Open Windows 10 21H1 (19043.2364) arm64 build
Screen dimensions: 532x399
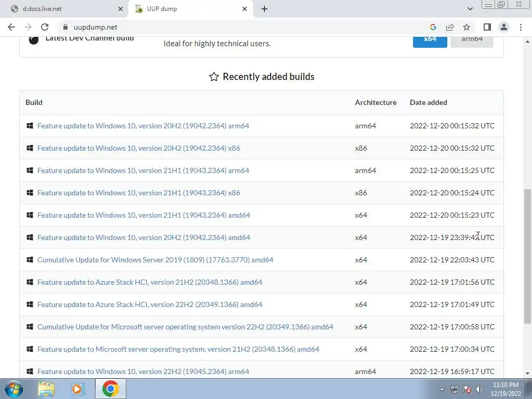tap(143, 170)
